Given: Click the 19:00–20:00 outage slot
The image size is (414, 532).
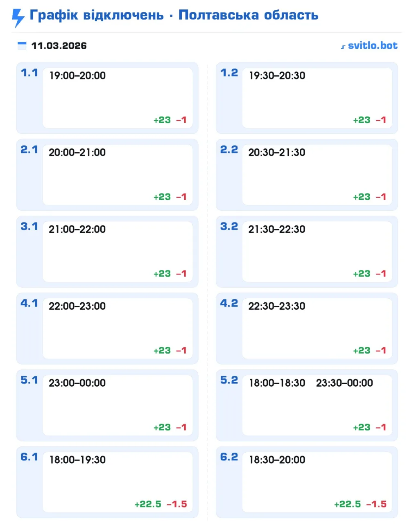Looking at the screenshot, I should 77,76.
